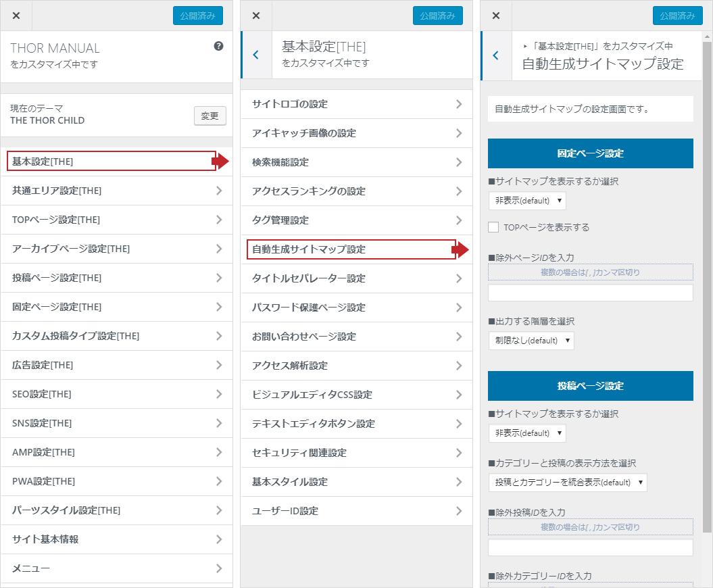This screenshot has height=588, width=713.
Task: Click chevron arrow on サイトロゴの設定 row
Action: coord(459,104)
